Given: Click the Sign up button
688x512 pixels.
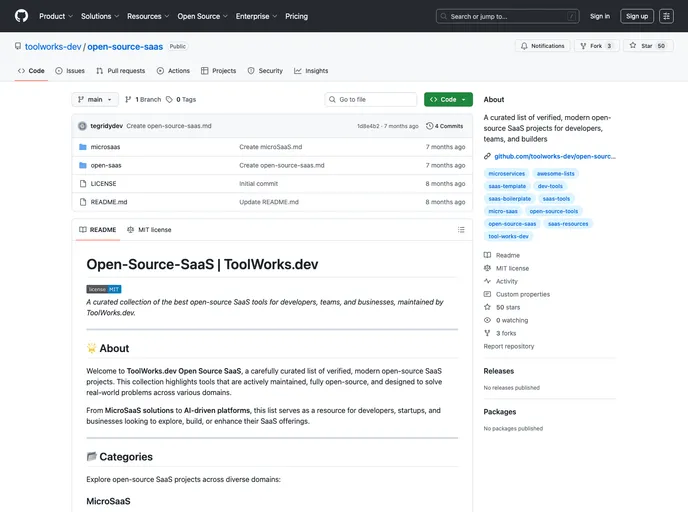Looking at the screenshot, I should [637, 16].
